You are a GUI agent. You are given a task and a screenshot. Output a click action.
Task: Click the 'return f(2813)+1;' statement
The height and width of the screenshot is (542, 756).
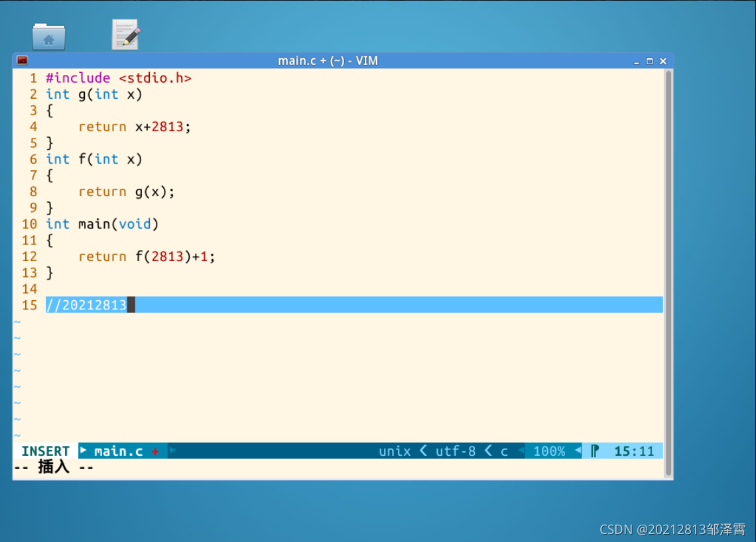(x=147, y=256)
